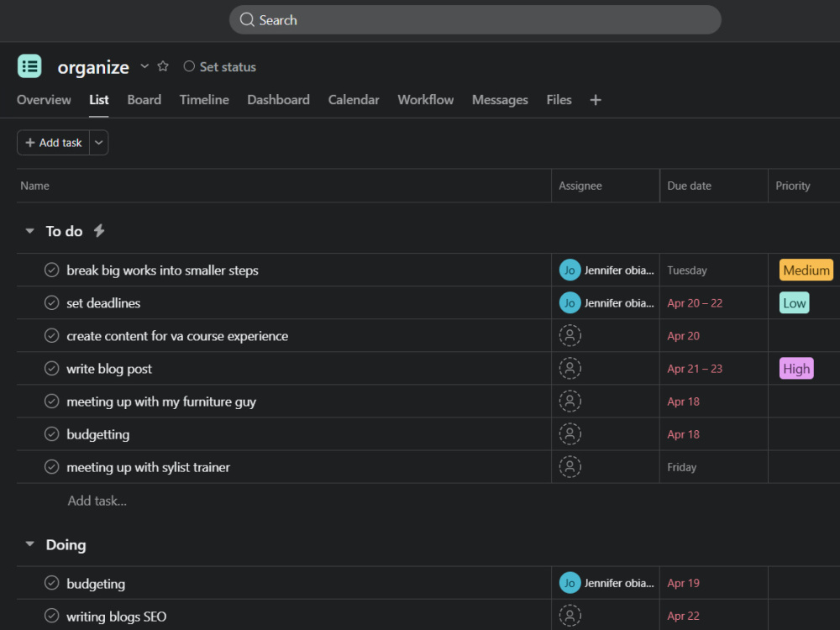Click assignee icon for meeting up with furniture guy

pos(570,402)
